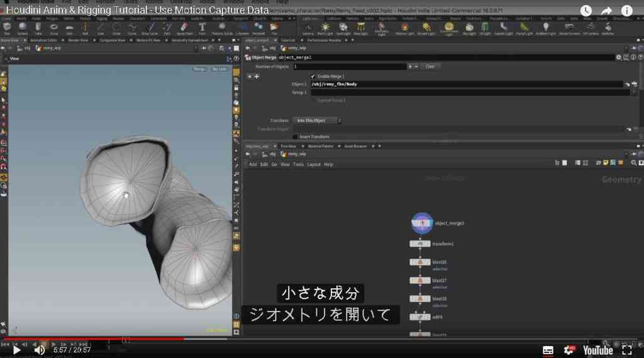
Task: Play the YouTube video
Action: coord(16,350)
